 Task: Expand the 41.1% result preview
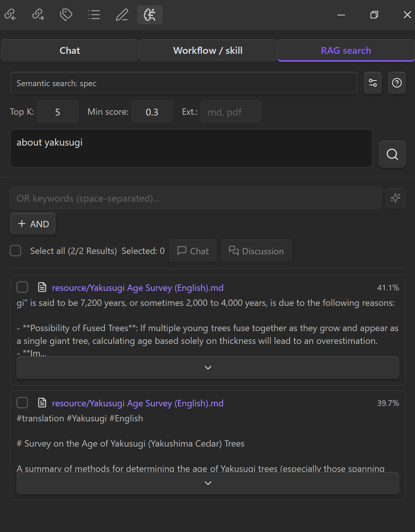click(208, 368)
